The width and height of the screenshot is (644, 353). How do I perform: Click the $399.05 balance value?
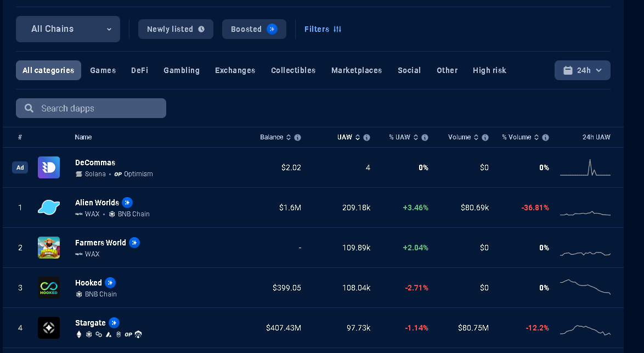[287, 288]
